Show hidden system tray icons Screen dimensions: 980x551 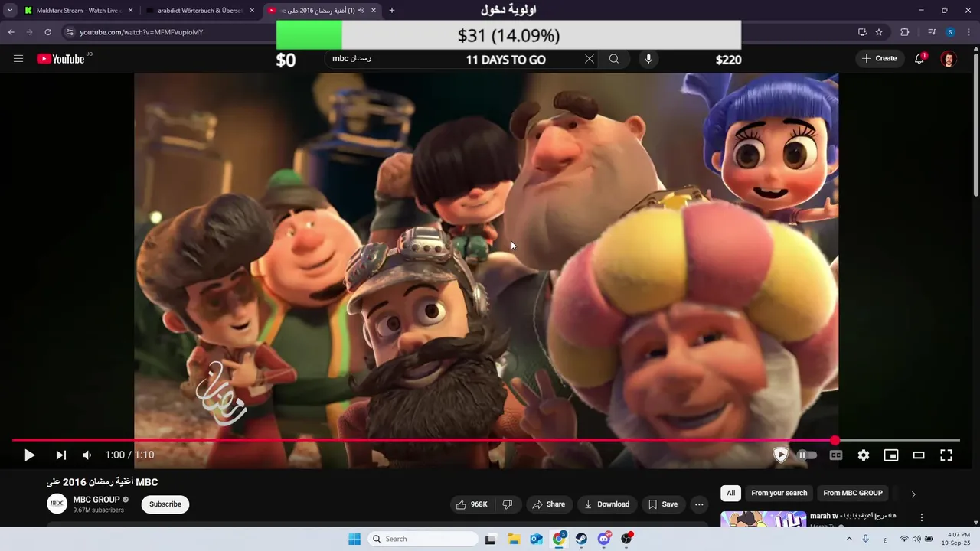pyautogui.click(x=850, y=539)
